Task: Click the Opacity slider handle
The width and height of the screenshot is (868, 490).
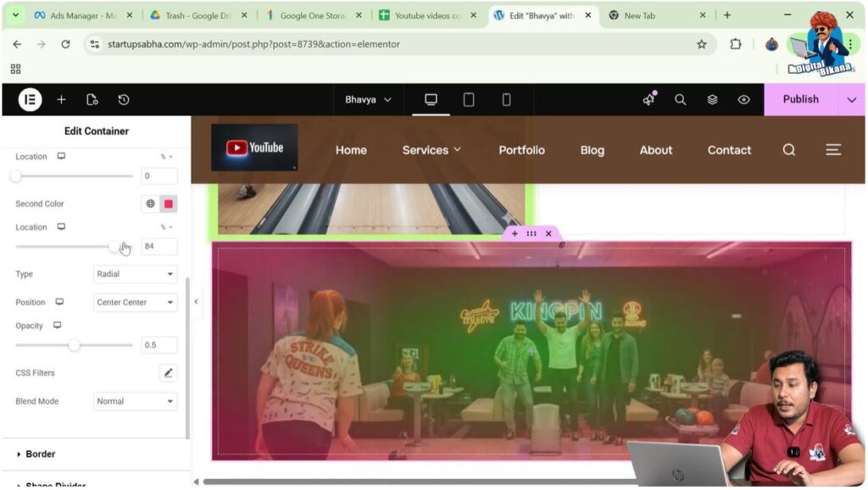Action: pos(75,345)
